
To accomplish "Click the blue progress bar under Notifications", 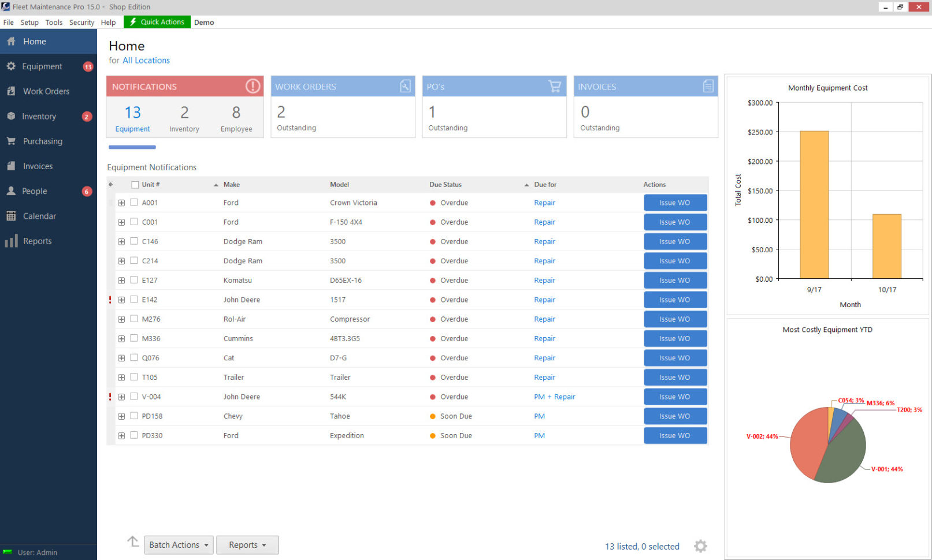I will [132, 147].
